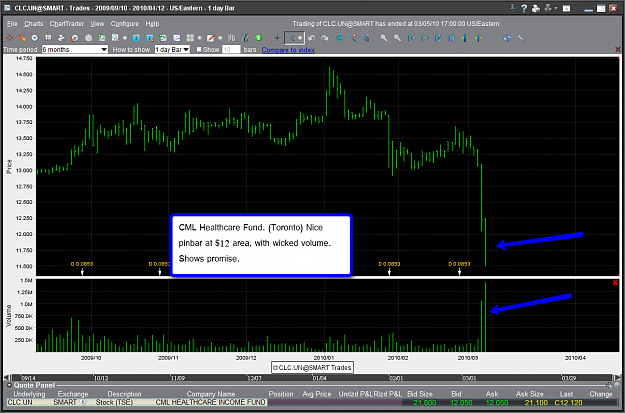Open the File menu

pyautogui.click(x=12, y=24)
